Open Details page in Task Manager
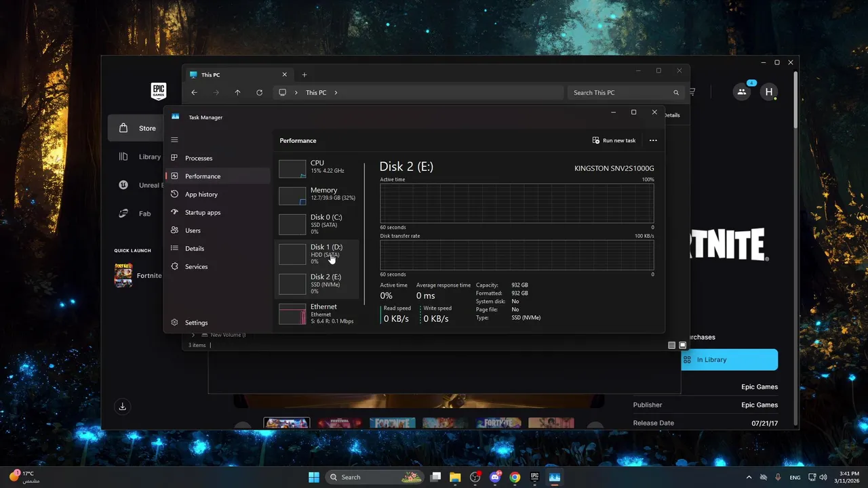Viewport: 868px width, 488px height. (x=217, y=249)
